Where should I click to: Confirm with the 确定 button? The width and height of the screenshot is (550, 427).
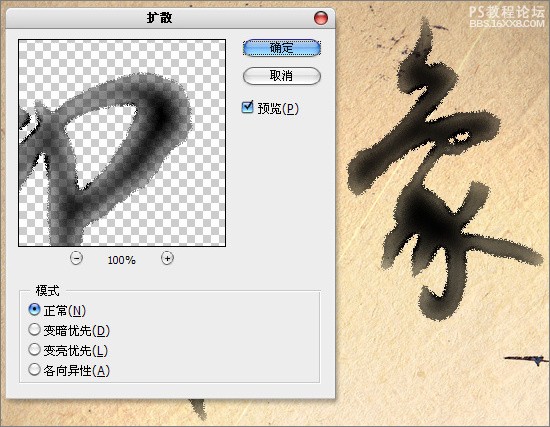click(x=282, y=48)
